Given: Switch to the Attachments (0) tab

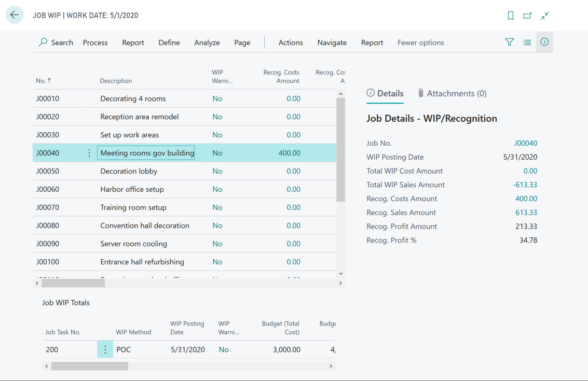Looking at the screenshot, I should tap(452, 93).
